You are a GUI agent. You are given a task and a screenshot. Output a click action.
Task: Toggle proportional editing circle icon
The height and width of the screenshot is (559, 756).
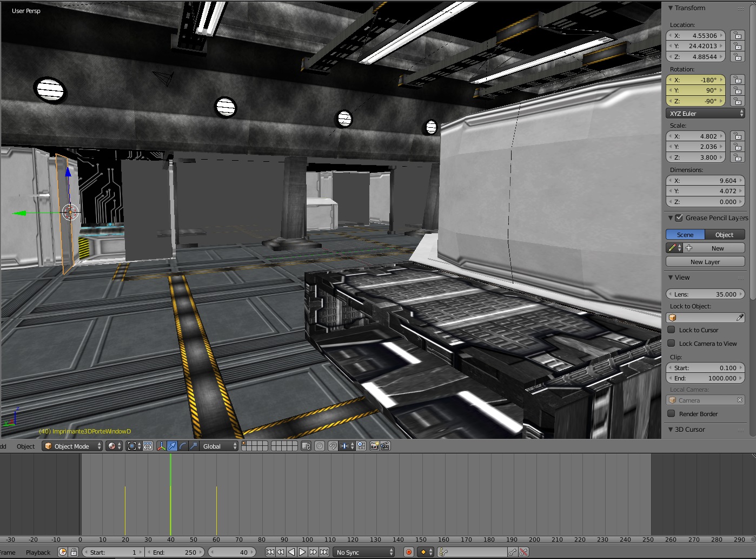click(320, 446)
